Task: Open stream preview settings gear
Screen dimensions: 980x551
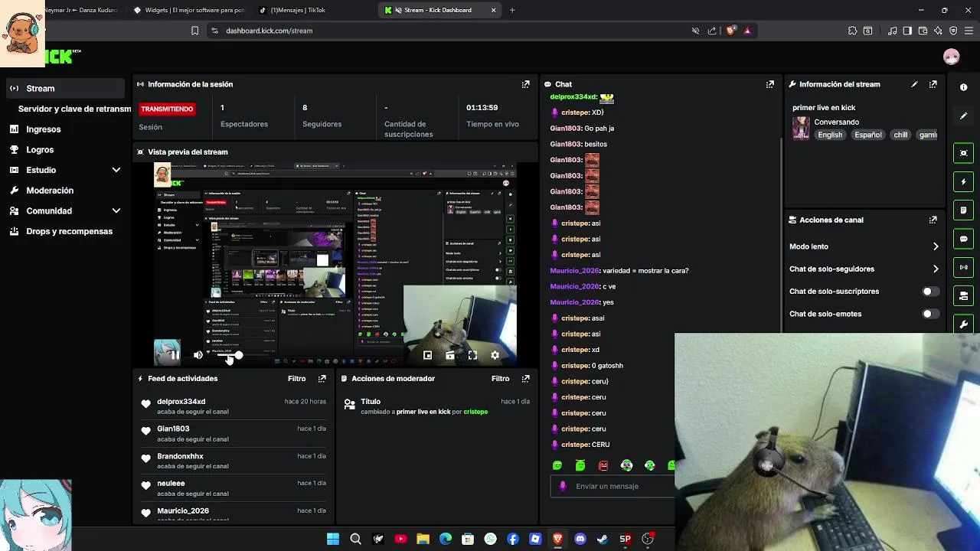Action: coord(495,355)
